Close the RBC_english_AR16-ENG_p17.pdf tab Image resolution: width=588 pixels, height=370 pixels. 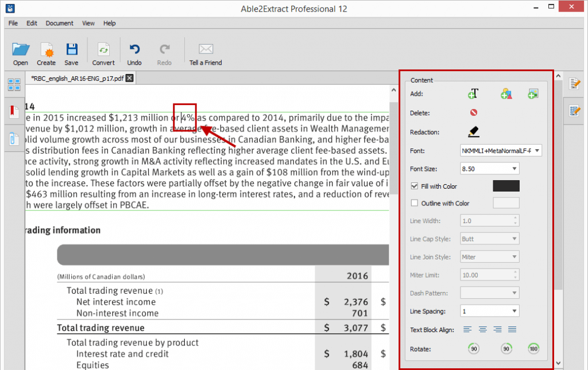[129, 77]
